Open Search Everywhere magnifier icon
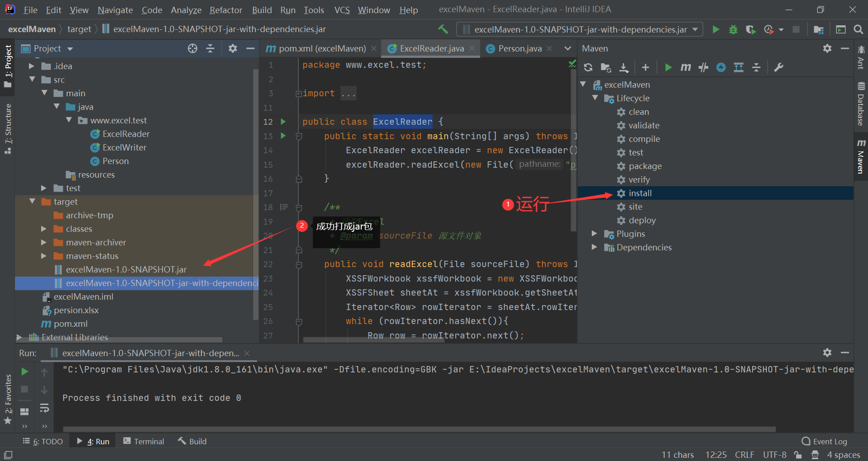 coord(858,29)
